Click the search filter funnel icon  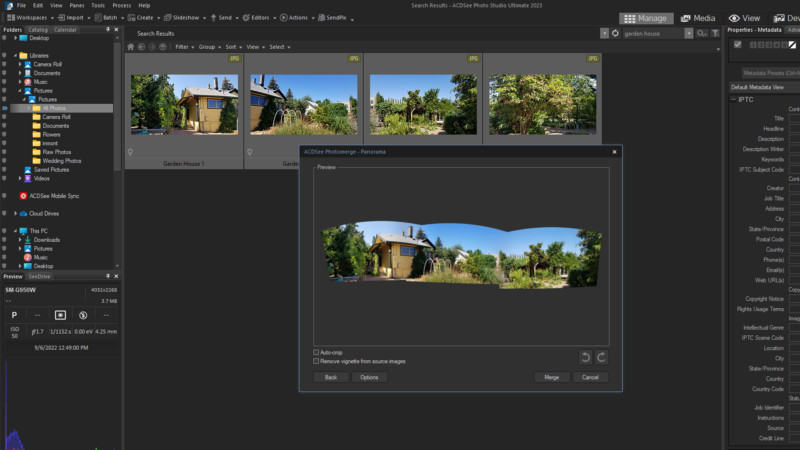coord(715,33)
